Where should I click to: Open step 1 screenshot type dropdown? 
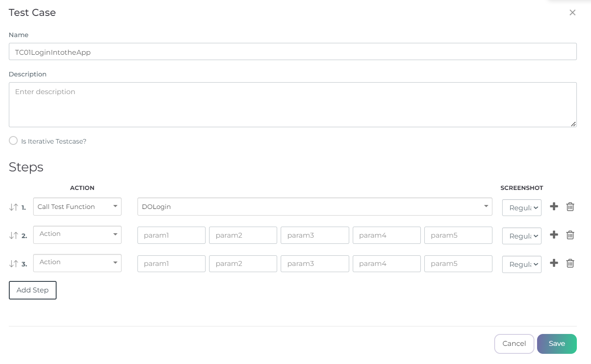pyautogui.click(x=522, y=208)
